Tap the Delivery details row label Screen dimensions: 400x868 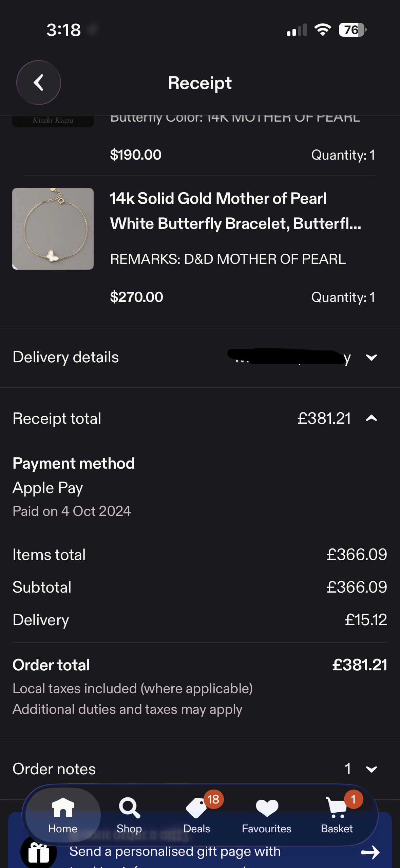click(x=66, y=357)
